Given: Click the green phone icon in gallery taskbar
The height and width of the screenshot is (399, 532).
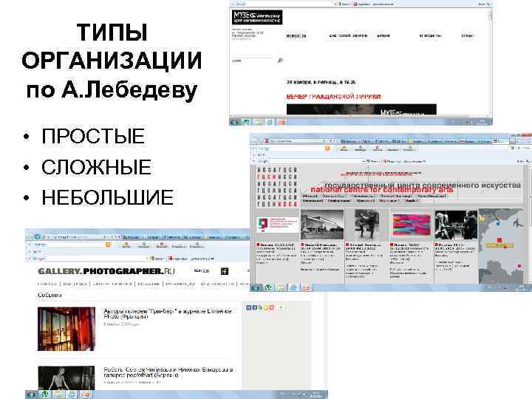Looking at the screenshot, I should click(45, 395).
